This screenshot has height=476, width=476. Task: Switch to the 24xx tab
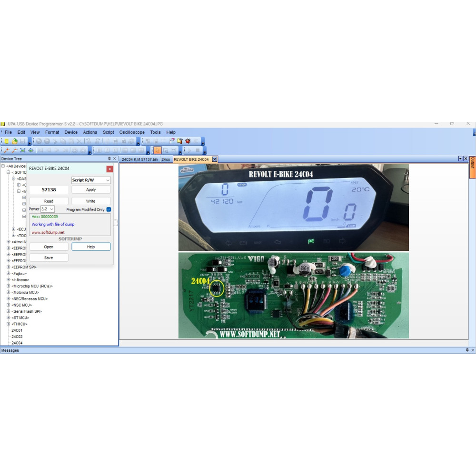click(x=166, y=159)
